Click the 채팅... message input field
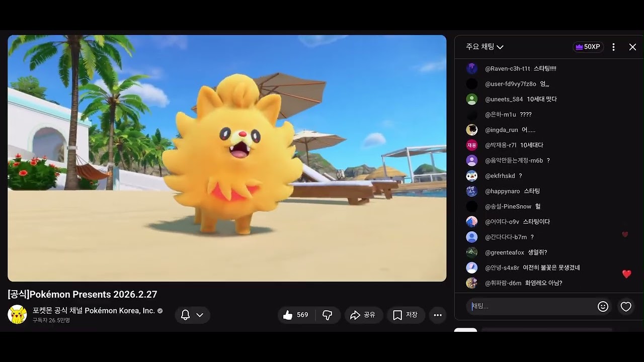The width and height of the screenshot is (644, 362). 531,306
